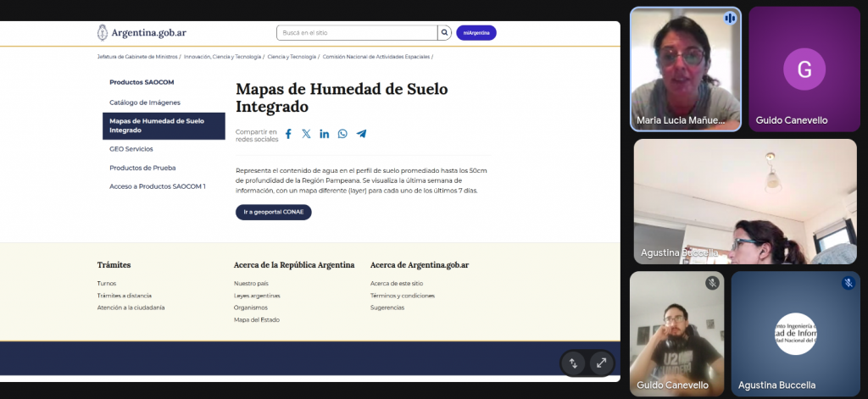Viewport: 868px width, 399px height.
Task: Click the swap arrows presentation icon
Action: pos(574,363)
